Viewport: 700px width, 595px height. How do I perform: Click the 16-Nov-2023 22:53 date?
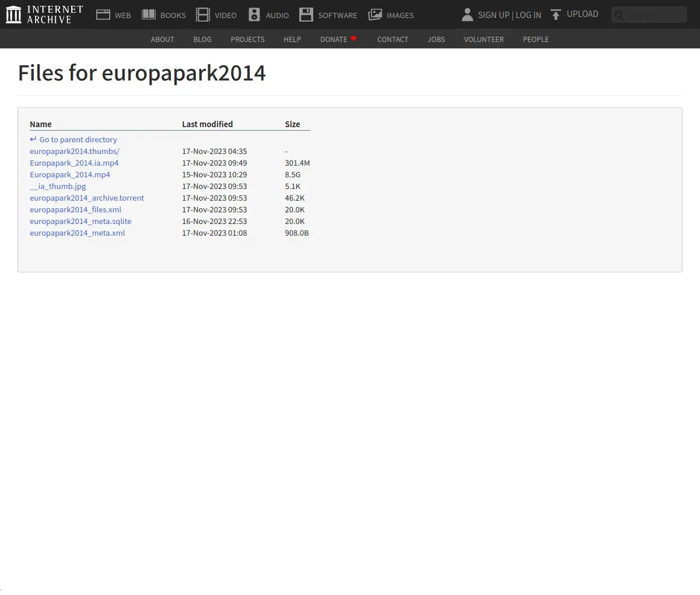coord(214,221)
